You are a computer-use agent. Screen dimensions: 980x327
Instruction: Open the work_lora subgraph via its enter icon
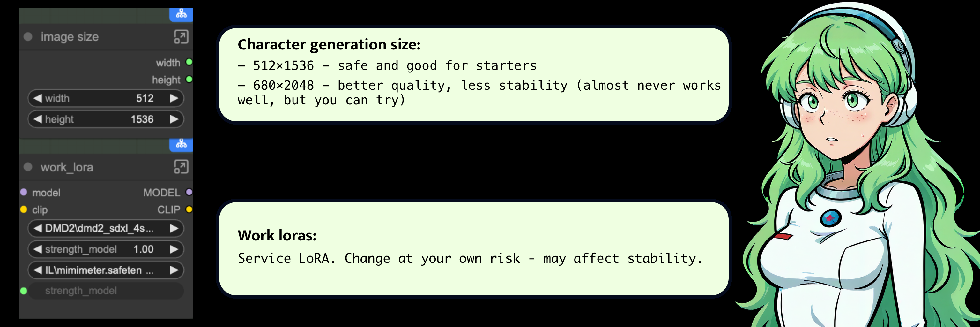coord(181,167)
